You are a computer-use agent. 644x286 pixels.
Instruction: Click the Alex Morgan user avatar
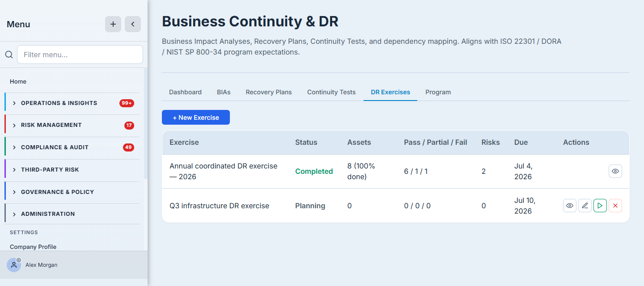(14, 265)
